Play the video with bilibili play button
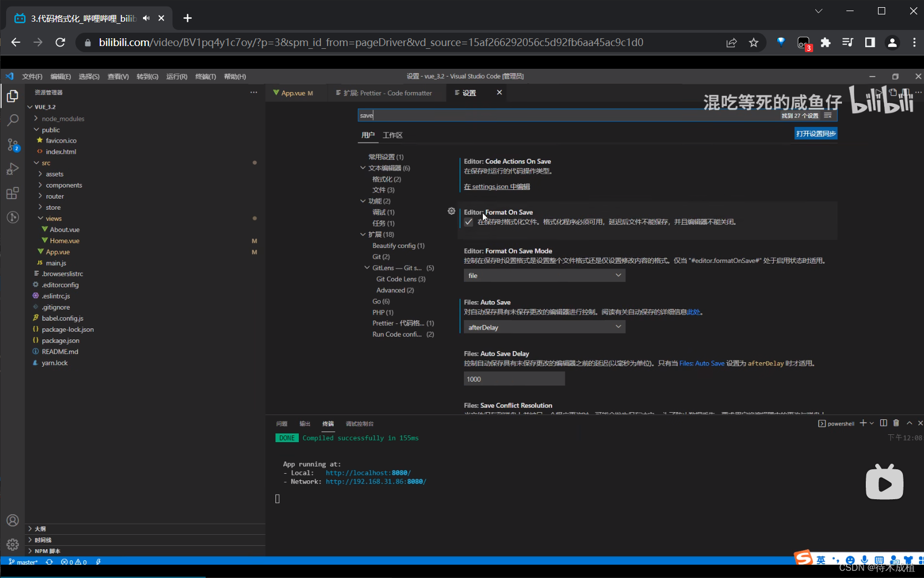The height and width of the screenshot is (578, 924). 884,483
